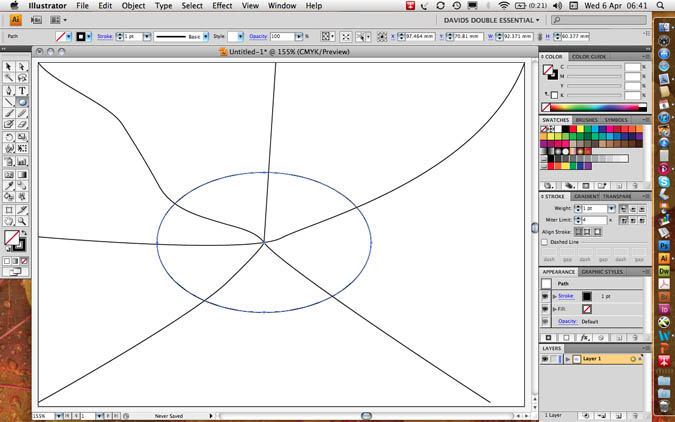Choose the Pen tool
The width and height of the screenshot is (675, 422).
pos(9,90)
